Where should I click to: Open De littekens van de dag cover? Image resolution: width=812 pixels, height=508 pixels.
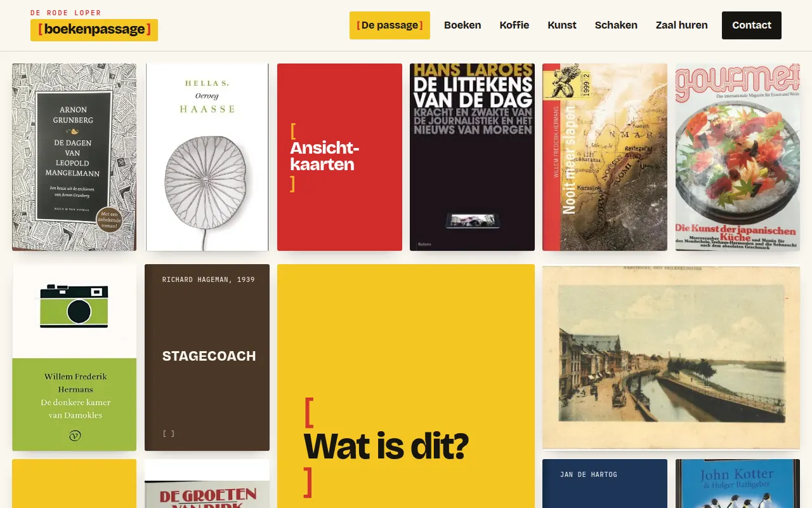pos(472,157)
